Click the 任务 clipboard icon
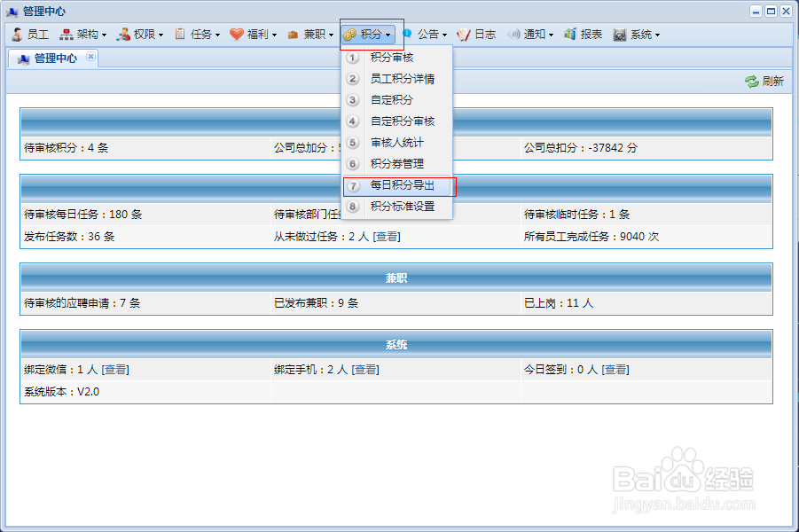799x532 pixels. pos(180,35)
